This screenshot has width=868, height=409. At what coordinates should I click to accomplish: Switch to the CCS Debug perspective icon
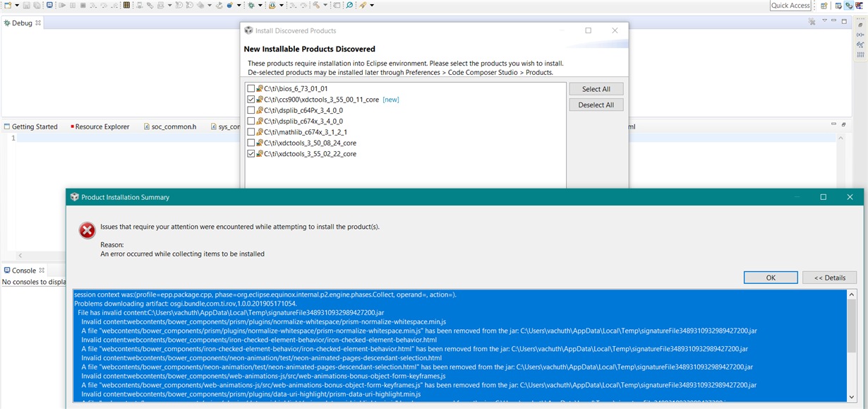[848, 6]
